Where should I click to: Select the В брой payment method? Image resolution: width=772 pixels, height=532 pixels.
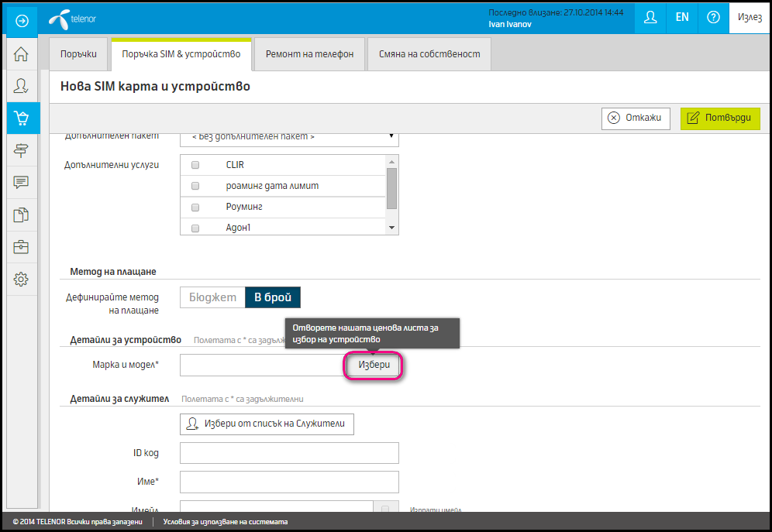click(273, 297)
